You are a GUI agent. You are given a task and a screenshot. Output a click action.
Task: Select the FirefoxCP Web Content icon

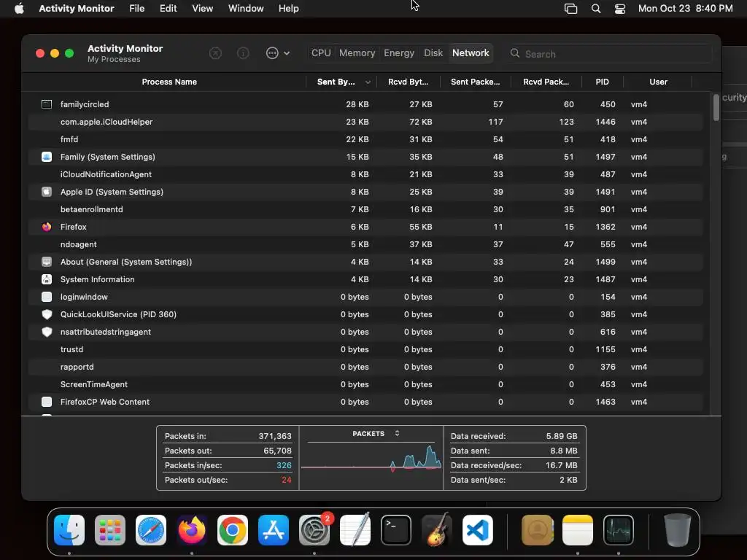[47, 402]
